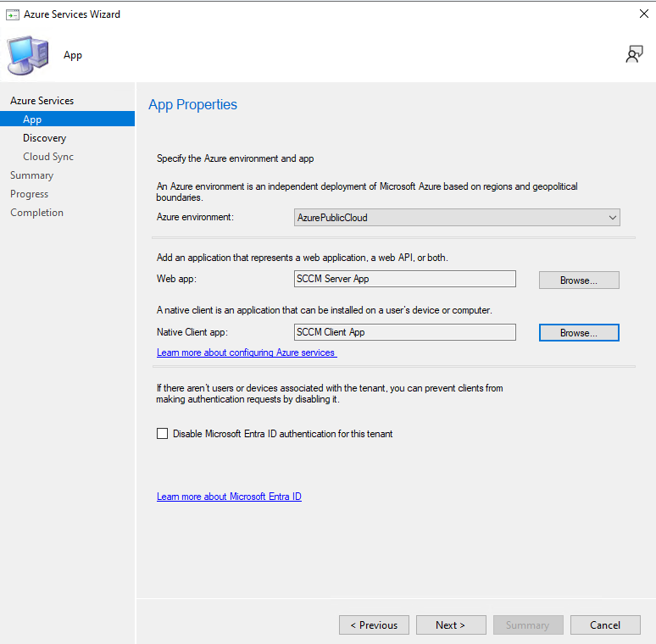Image resolution: width=656 pixels, height=644 pixels.
Task: Open Learn more about Microsoft Entra ID link
Action: [229, 497]
